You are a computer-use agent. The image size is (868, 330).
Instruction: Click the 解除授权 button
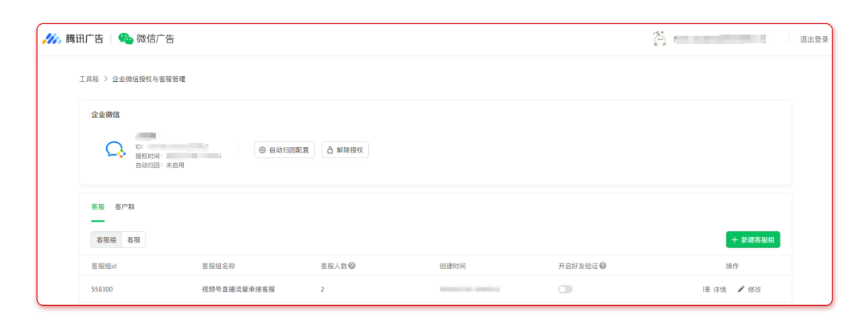[x=345, y=150]
